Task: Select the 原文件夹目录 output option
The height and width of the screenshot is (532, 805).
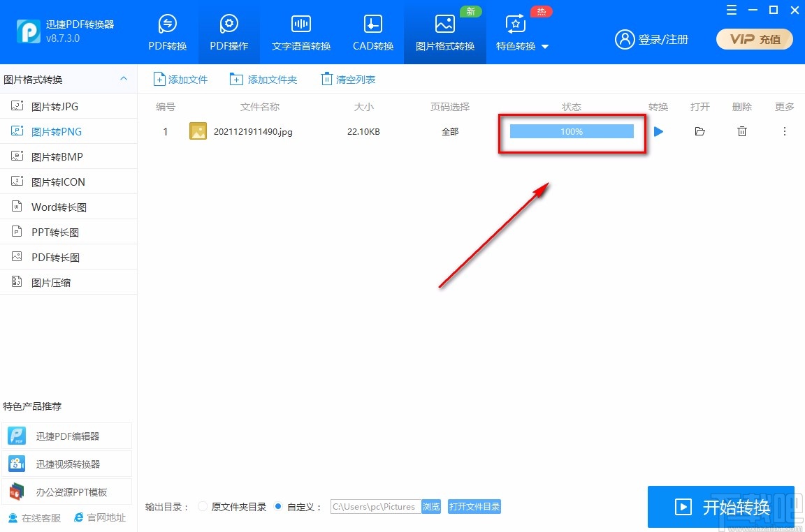Action: (203, 507)
